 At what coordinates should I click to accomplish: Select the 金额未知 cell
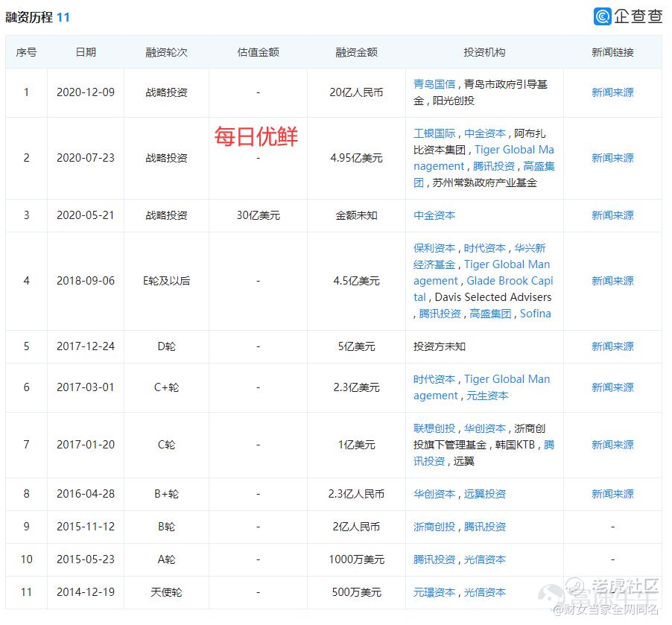click(356, 215)
